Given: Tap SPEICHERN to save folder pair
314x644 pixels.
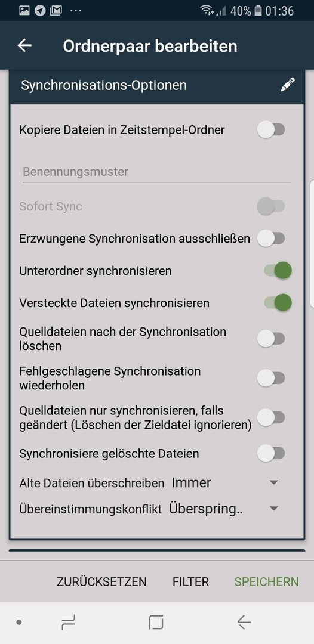Looking at the screenshot, I should point(266,581).
